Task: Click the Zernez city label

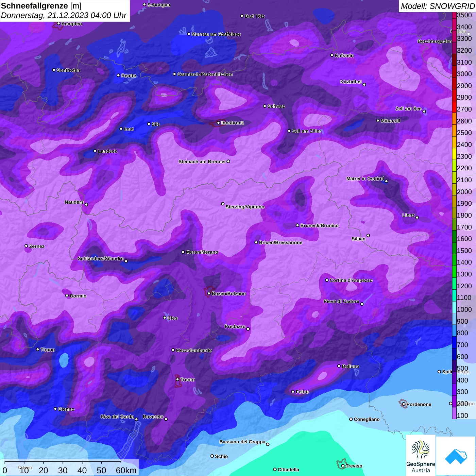Action: (37, 246)
